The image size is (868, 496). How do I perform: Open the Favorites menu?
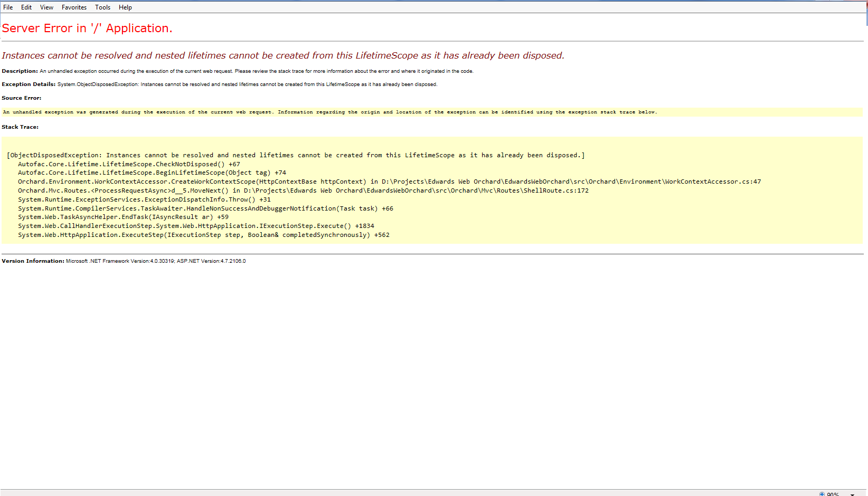click(74, 7)
